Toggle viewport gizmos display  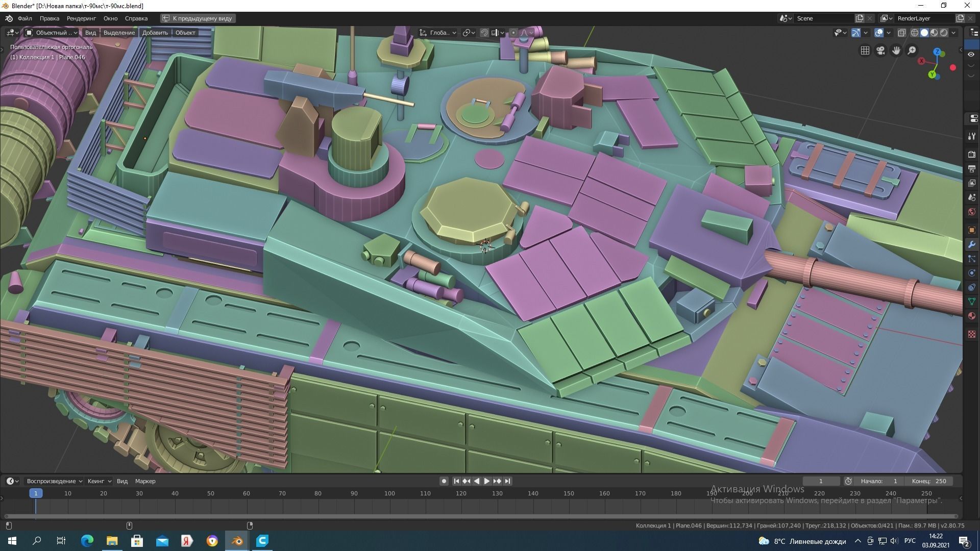(x=856, y=33)
